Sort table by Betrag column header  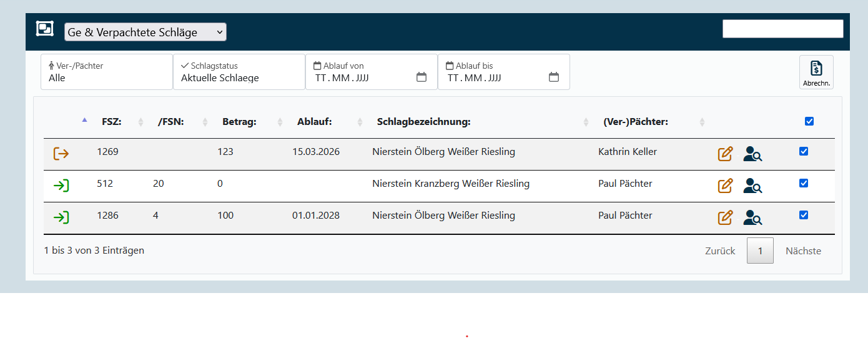[x=239, y=122]
